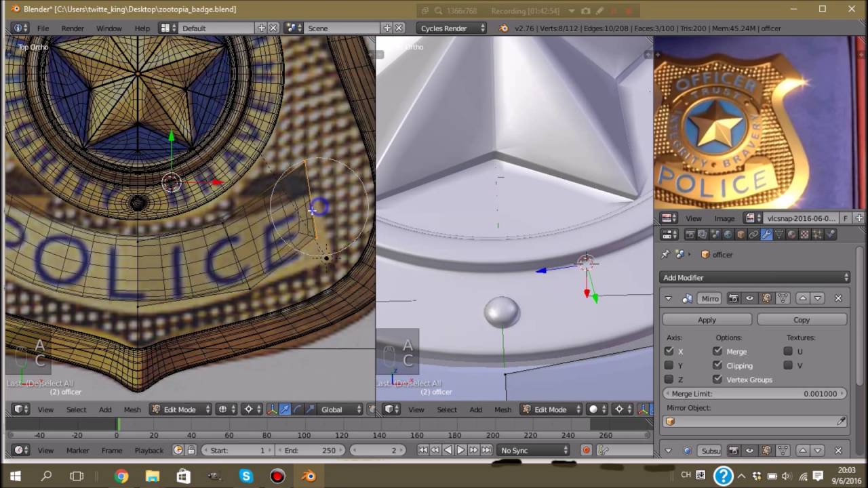This screenshot has height=488, width=868.
Task: Play the animation forward in the timeline
Action: click(x=460, y=450)
